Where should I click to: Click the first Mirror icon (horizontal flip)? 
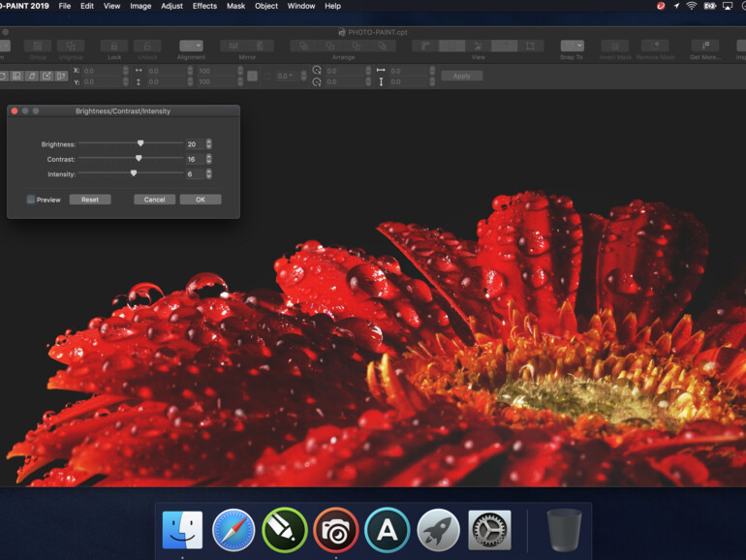(233, 46)
